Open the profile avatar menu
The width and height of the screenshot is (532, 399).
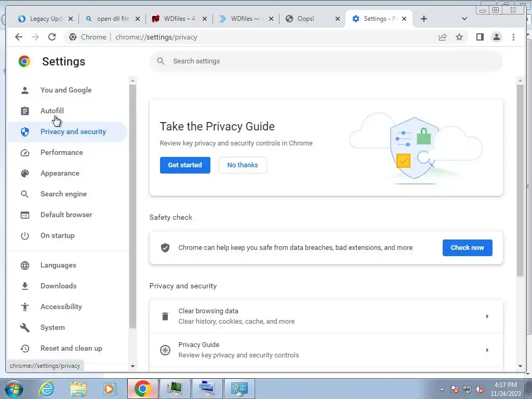[496, 37]
